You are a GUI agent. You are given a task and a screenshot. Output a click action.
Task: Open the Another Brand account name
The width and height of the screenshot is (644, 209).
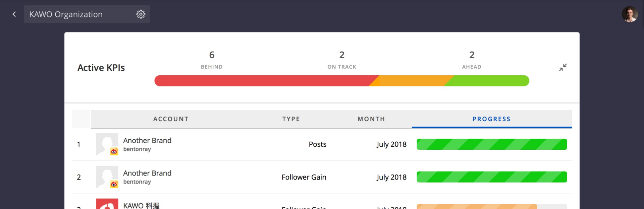147,140
